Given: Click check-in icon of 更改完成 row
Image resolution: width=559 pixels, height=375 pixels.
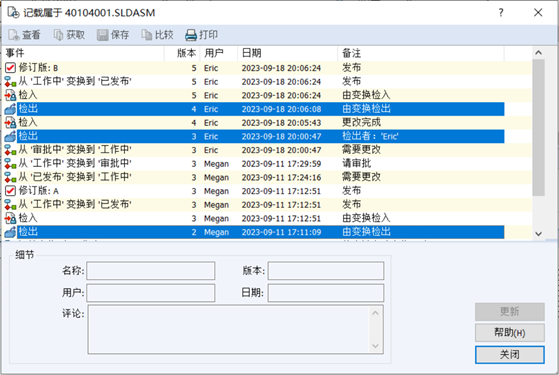Looking at the screenshot, I should 10,123.
